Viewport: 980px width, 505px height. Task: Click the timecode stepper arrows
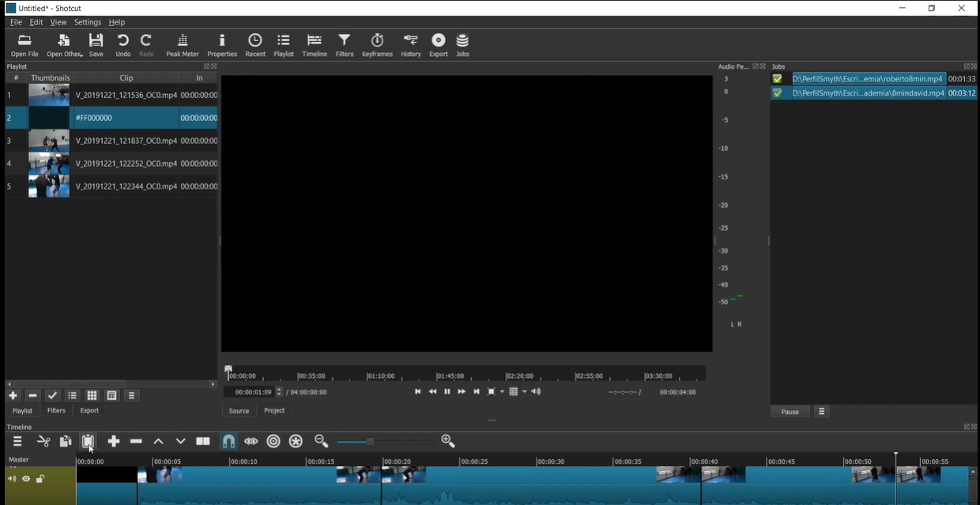pyautogui.click(x=279, y=392)
